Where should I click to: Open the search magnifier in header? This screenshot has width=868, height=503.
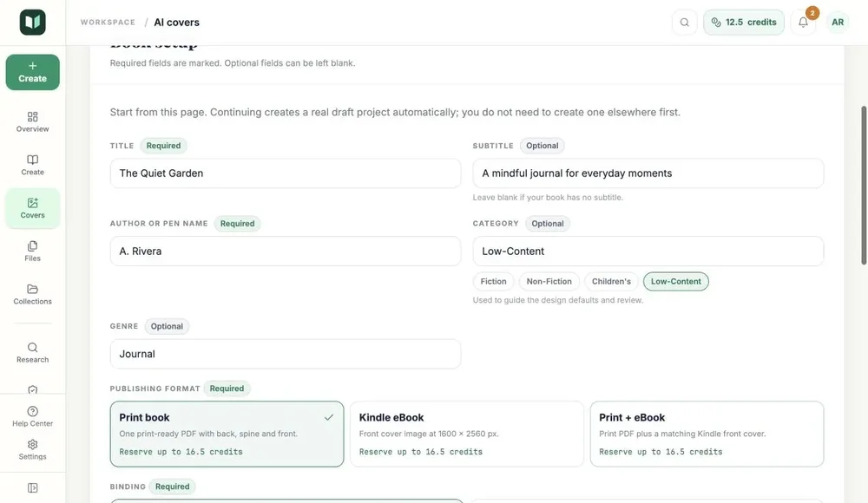(x=685, y=23)
